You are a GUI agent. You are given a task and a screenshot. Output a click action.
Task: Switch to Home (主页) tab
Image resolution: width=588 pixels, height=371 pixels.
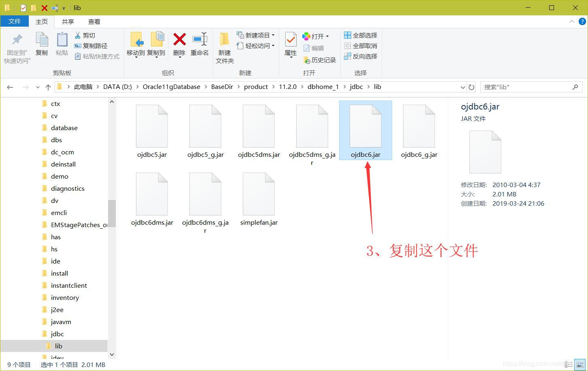pyautogui.click(x=42, y=21)
